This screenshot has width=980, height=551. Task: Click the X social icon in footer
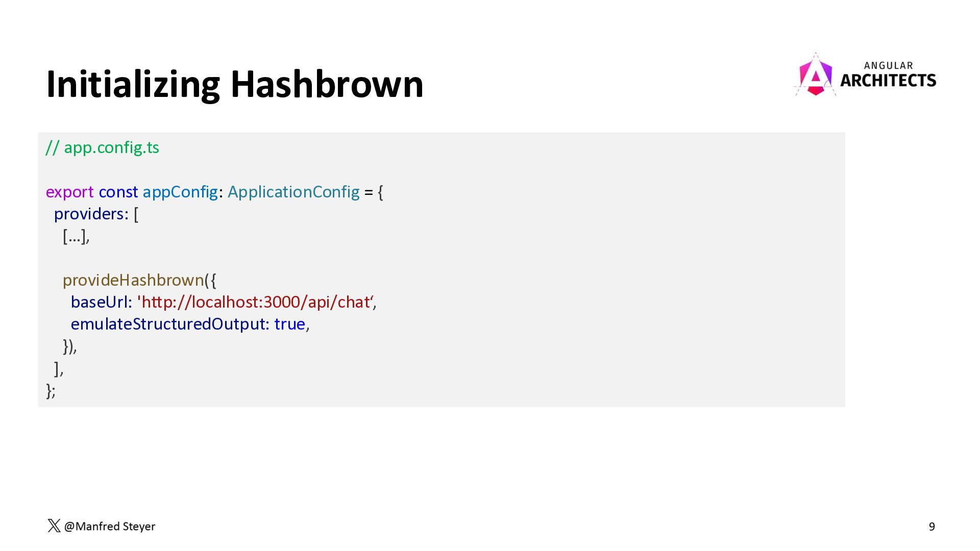54,526
